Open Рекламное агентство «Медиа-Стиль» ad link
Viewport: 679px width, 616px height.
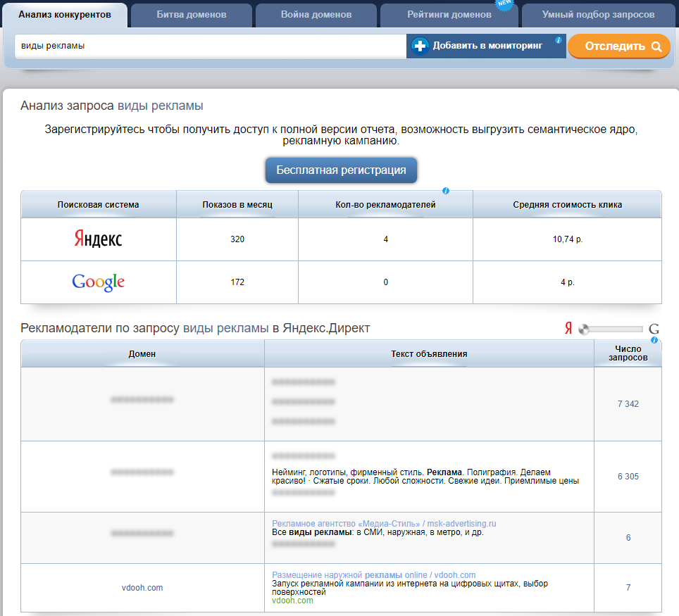pyautogui.click(x=384, y=523)
